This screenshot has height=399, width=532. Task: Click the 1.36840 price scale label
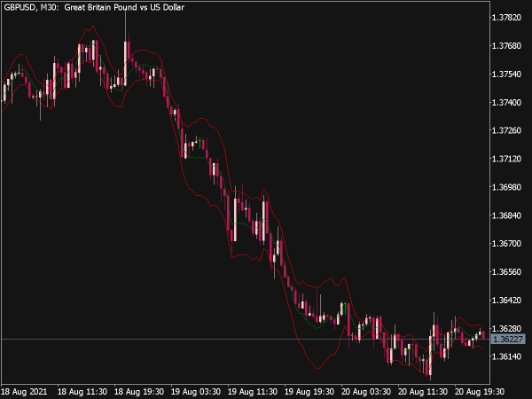coord(506,215)
